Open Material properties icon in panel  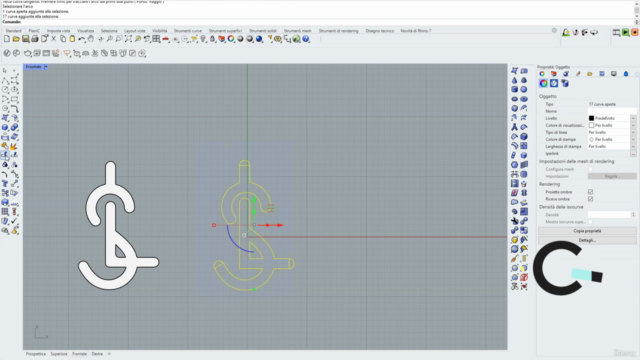(x=554, y=83)
